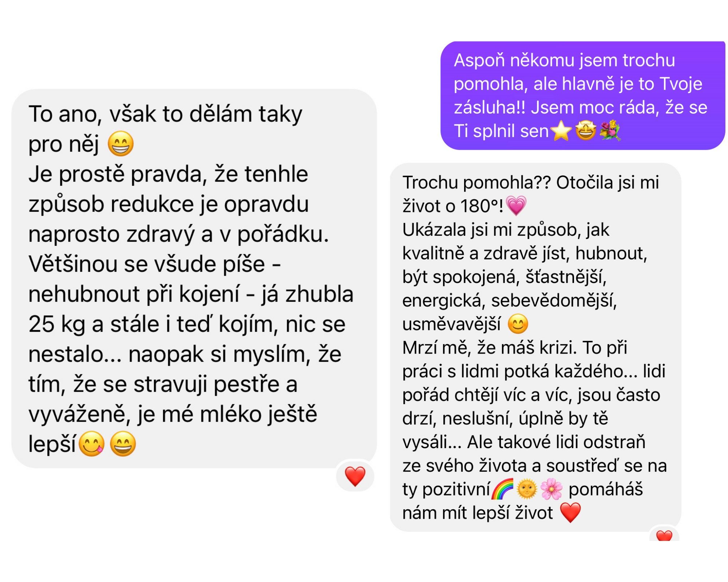This screenshot has width=728, height=582.
Task: Select the gray 'To ano, však to dělám' bubble
Action: (x=194, y=279)
